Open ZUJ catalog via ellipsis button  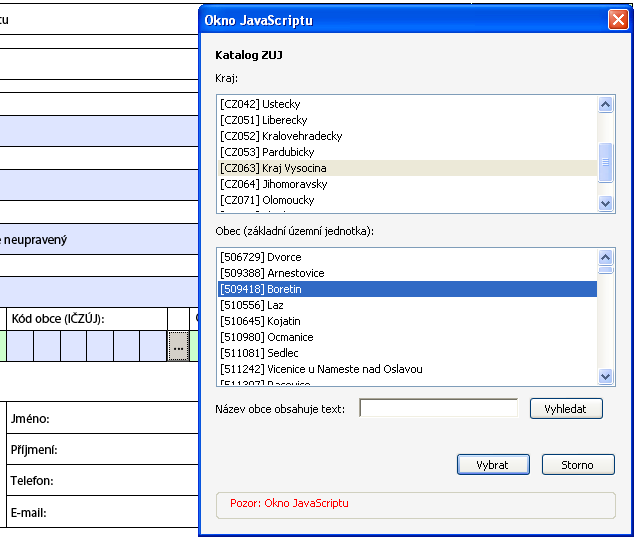178,346
